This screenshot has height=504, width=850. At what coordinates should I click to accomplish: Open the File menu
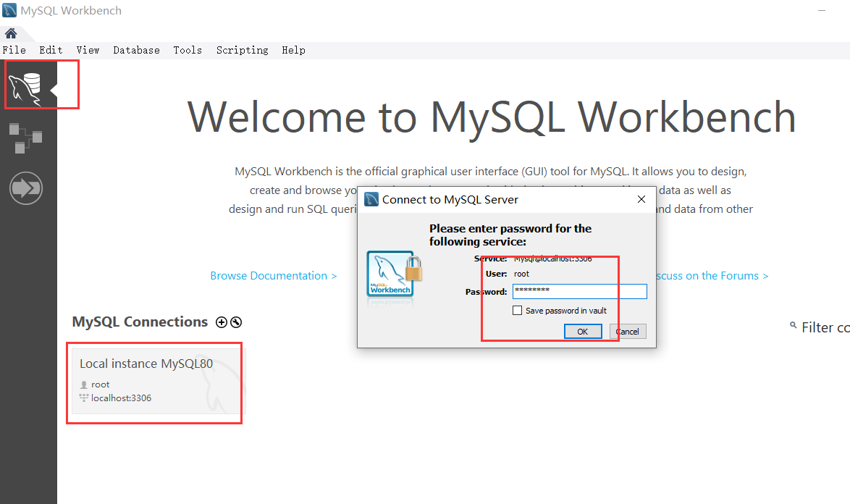[x=14, y=50]
